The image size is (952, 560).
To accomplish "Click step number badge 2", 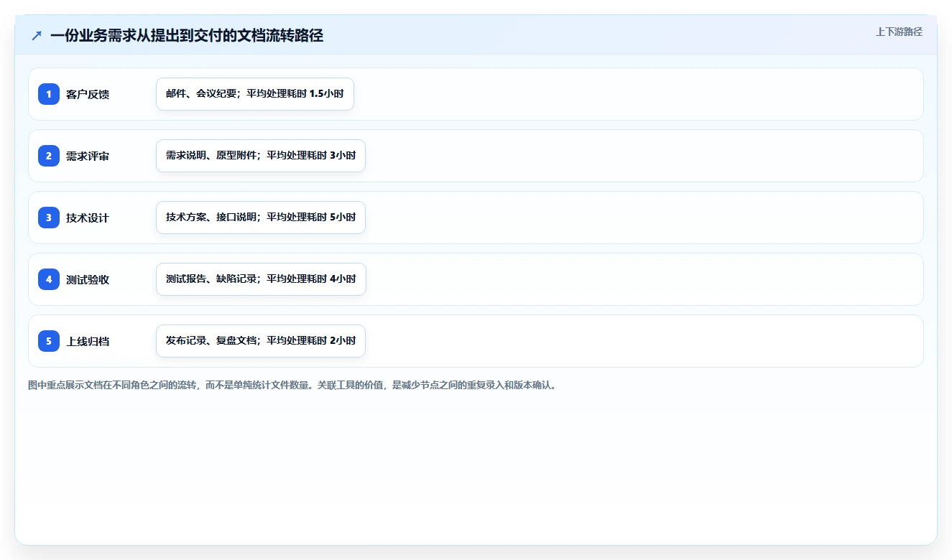I will (49, 156).
